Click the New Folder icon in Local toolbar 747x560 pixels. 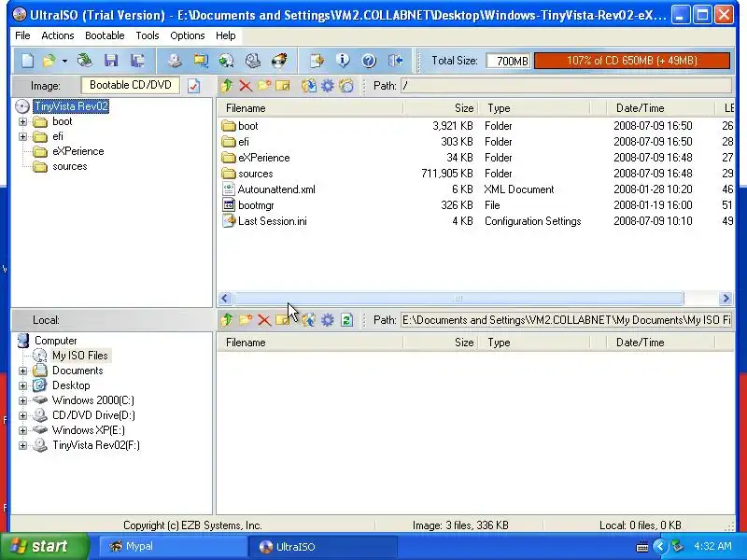[x=246, y=320]
